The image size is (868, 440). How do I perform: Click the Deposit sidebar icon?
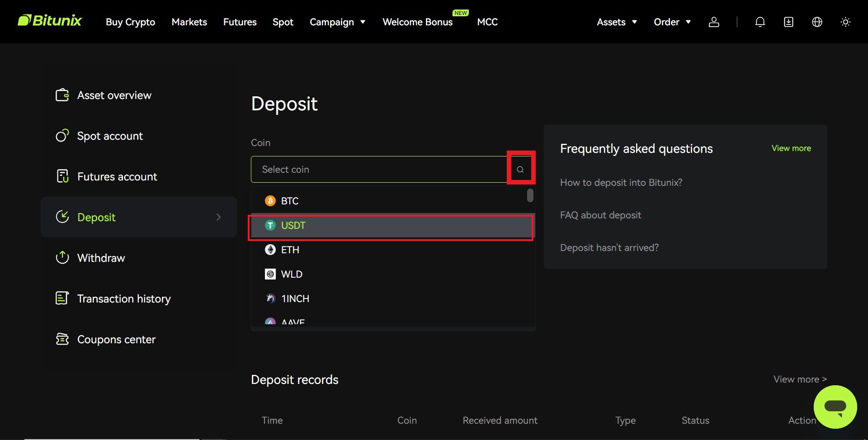pyautogui.click(x=62, y=217)
